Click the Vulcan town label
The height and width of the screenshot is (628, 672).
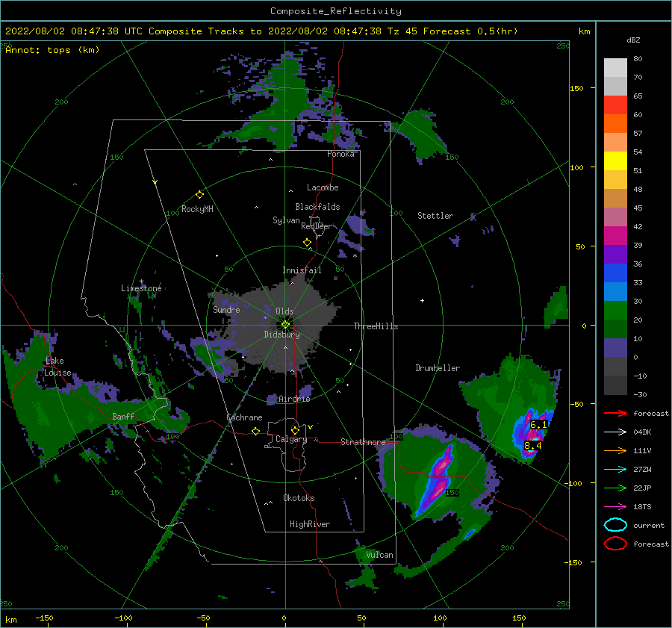point(379,555)
